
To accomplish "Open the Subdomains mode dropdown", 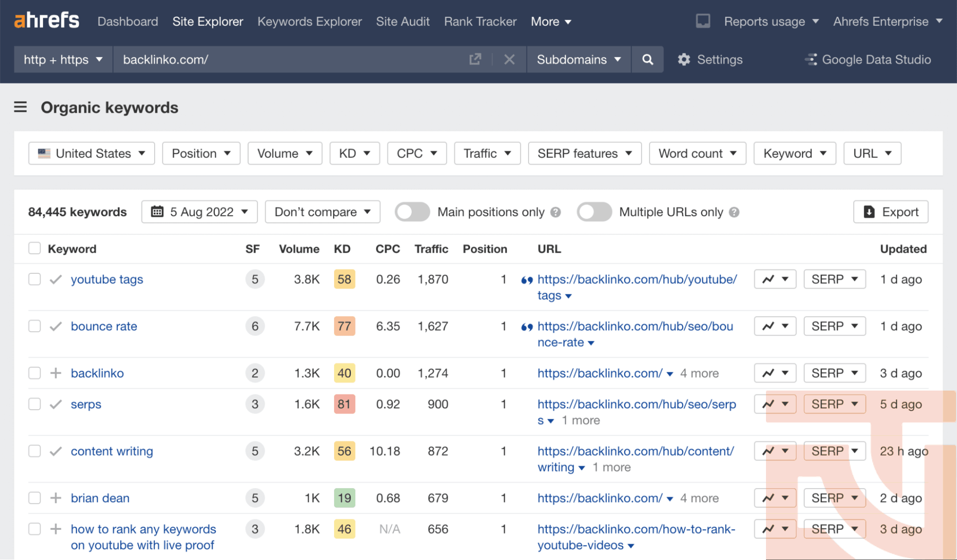I will click(x=579, y=59).
